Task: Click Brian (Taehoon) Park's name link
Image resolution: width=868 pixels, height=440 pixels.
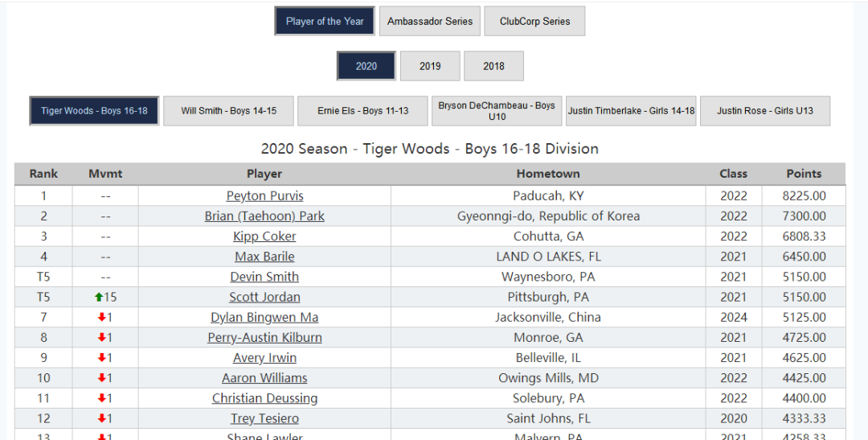Action: (x=264, y=216)
